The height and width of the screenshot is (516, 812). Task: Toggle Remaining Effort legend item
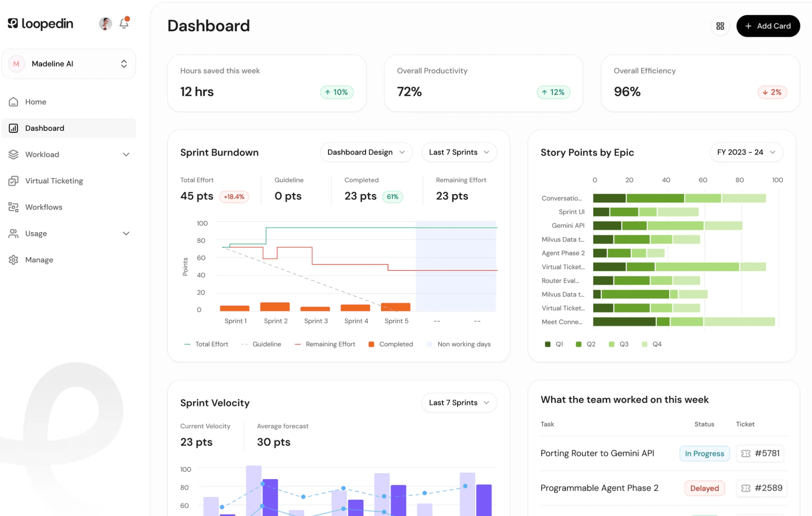pyautogui.click(x=325, y=344)
